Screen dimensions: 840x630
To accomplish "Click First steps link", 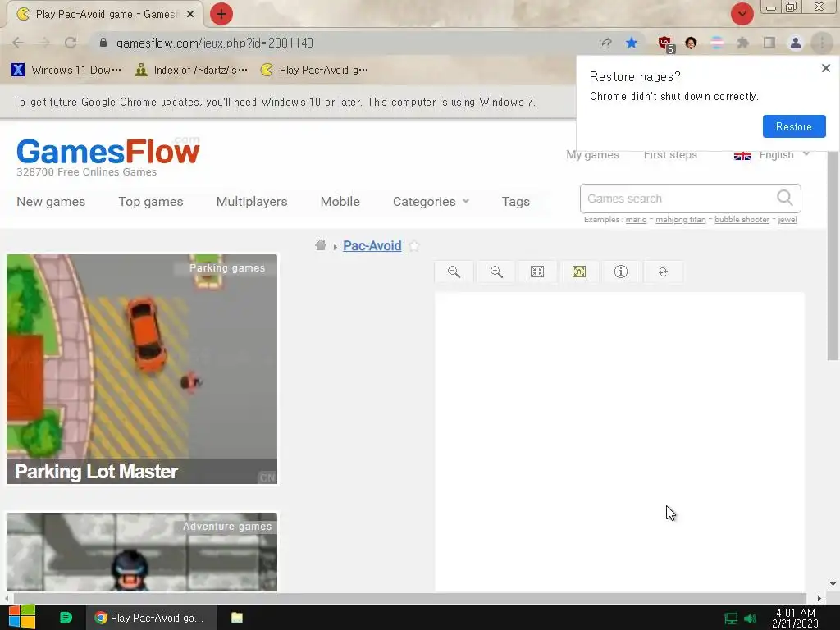I will pos(670,155).
